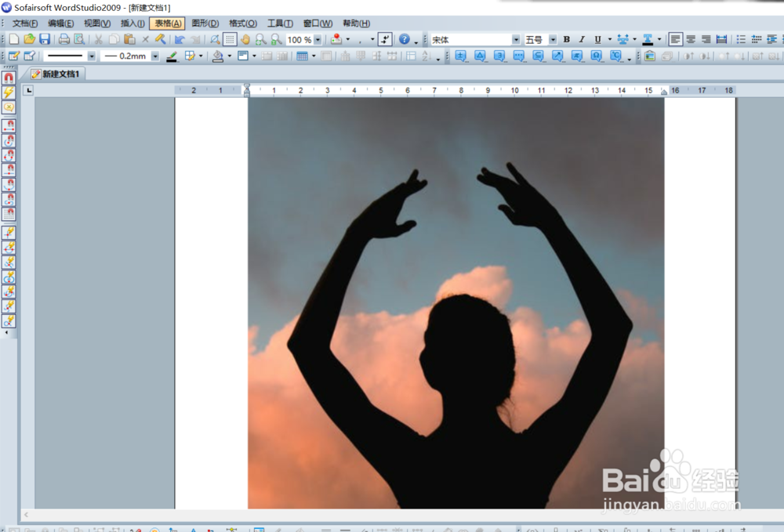Select the red magnet snap tool
Viewport: 784px width, 532px height.
click(9, 78)
